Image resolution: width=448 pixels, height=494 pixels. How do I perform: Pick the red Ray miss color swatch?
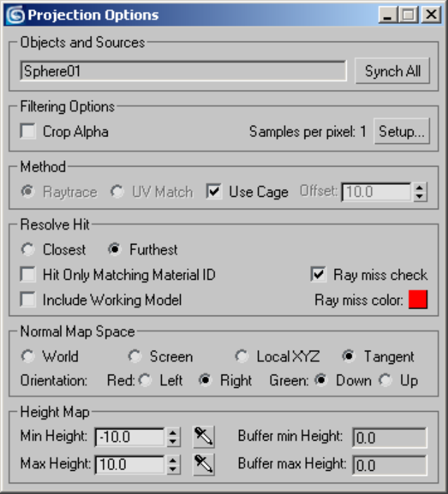[x=418, y=300]
